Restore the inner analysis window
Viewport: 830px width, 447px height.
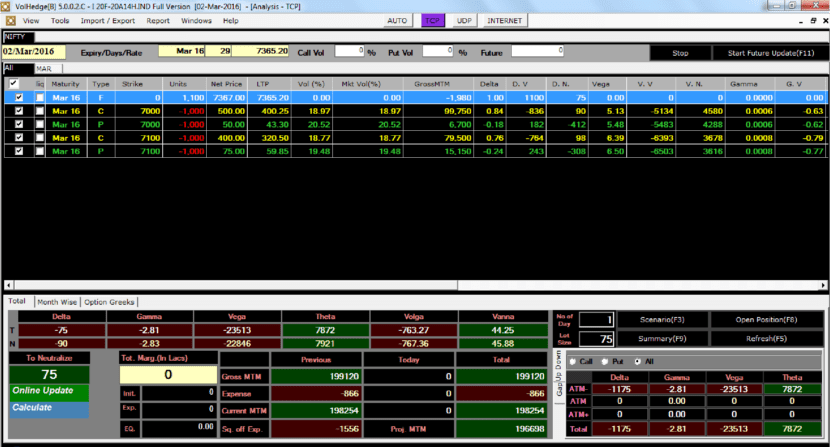click(814, 21)
